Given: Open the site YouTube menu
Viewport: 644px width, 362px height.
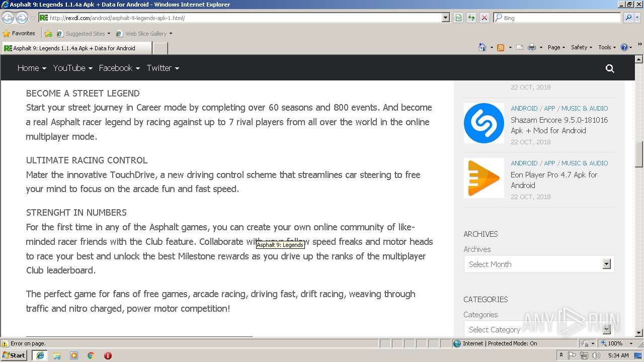Looking at the screenshot, I should coord(72,68).
